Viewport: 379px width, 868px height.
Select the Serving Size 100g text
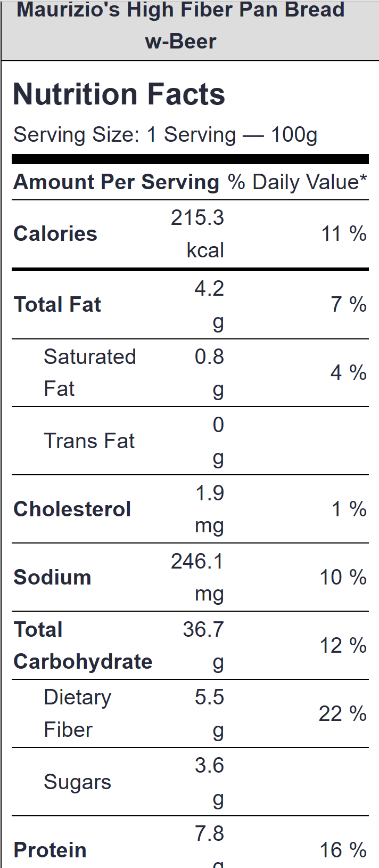click(165, 135)
